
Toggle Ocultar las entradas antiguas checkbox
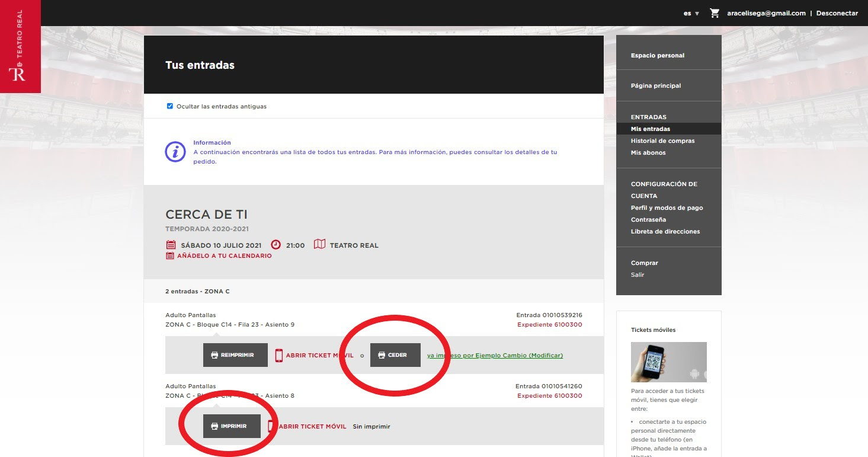point(170,106)
